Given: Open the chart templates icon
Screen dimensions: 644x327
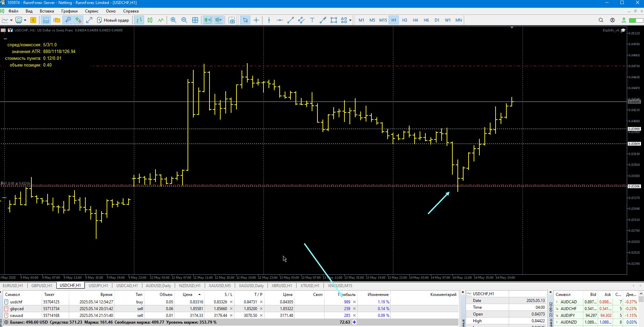Looking at the screenshot, I should click(x=19, y=20).
